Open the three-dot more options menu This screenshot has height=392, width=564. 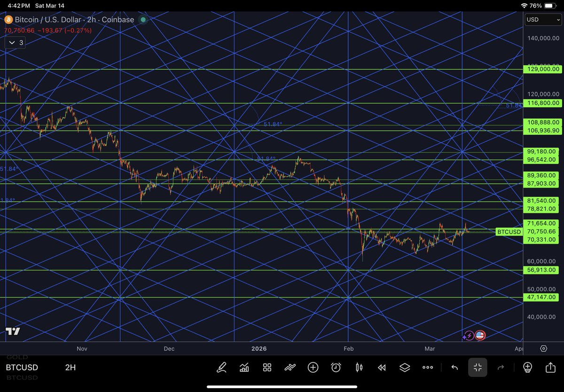coord(428,367)
